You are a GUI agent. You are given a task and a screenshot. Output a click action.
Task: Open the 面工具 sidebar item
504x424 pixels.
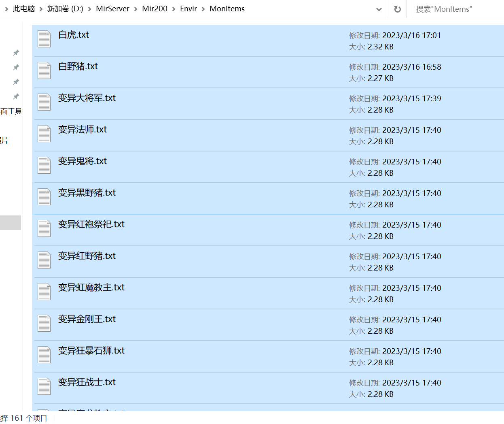click(11, 111)
